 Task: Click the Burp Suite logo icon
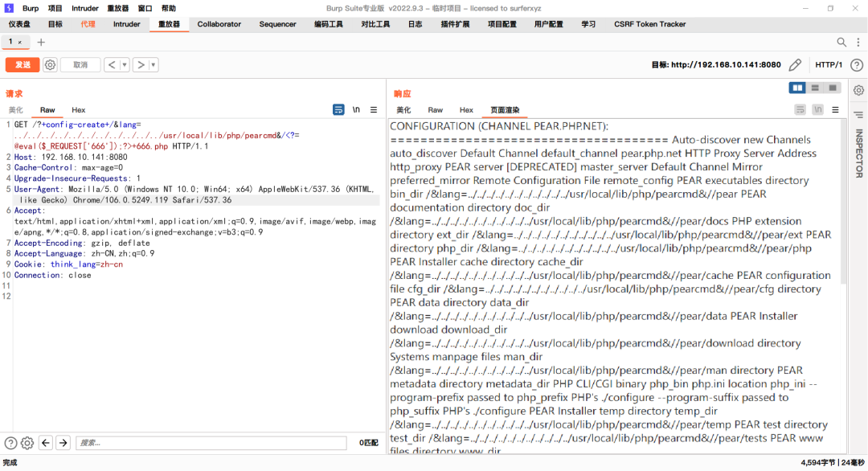[x=9, y=8]
